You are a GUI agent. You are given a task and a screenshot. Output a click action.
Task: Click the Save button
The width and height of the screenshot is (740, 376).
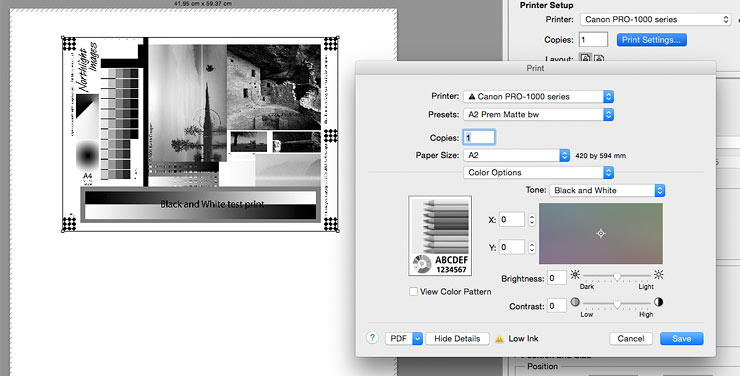pyautogui.click(x=681, y=338)
